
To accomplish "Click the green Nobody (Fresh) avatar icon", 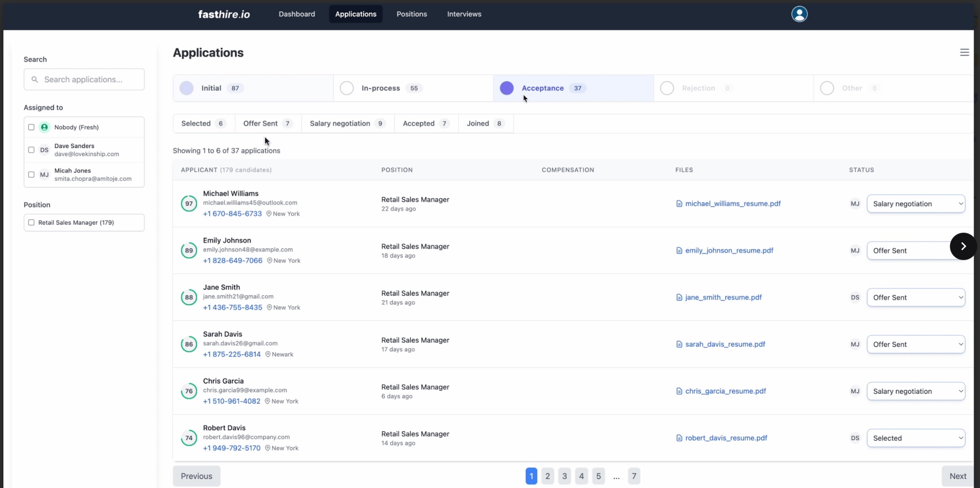I will (44, 127).
